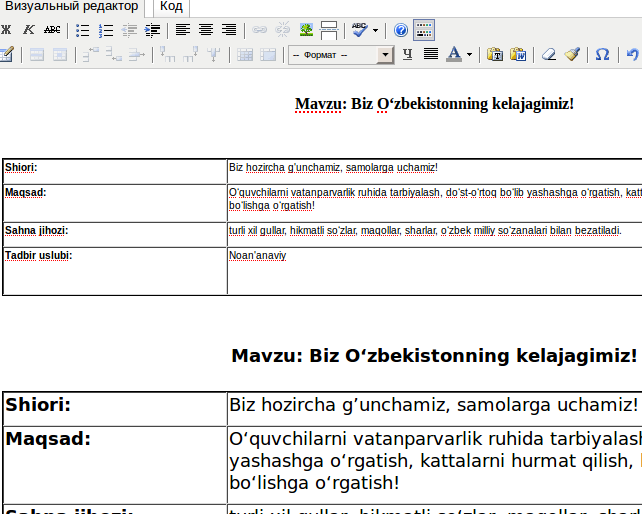Image resolution: width=642 pixels, height=514 pixels.
Task: Justify text with the full-align icon
Action: (431, 54)
